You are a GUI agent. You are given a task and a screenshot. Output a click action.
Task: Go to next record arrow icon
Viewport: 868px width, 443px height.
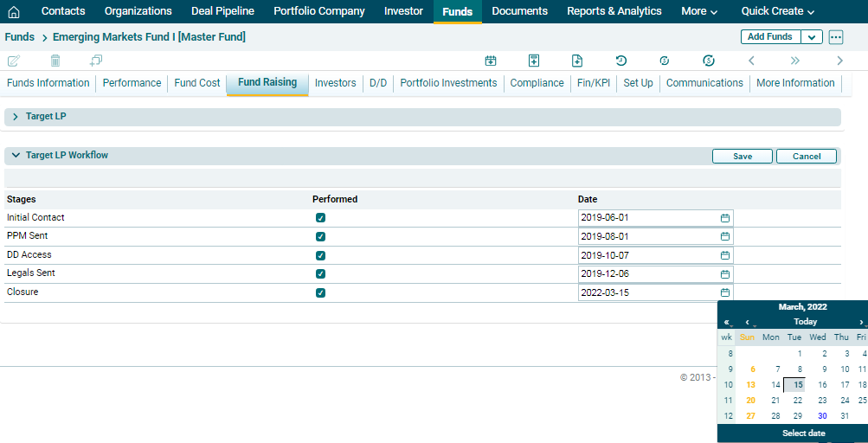[839, 61]
